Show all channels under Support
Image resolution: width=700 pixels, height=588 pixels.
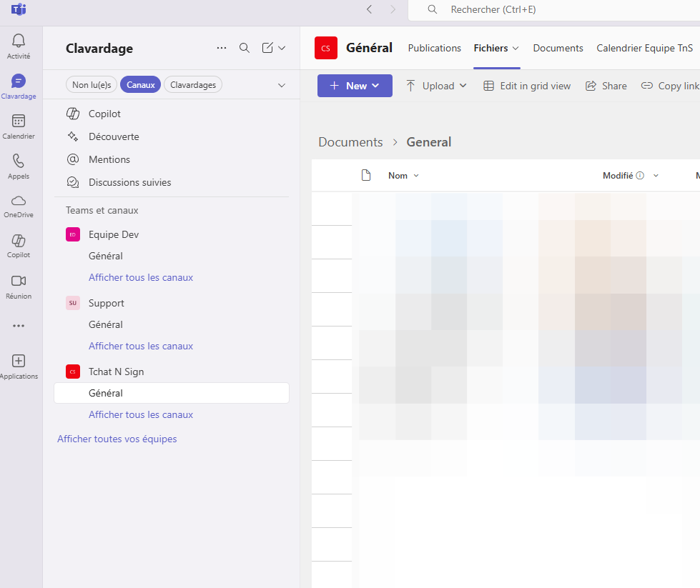(141, 347)
